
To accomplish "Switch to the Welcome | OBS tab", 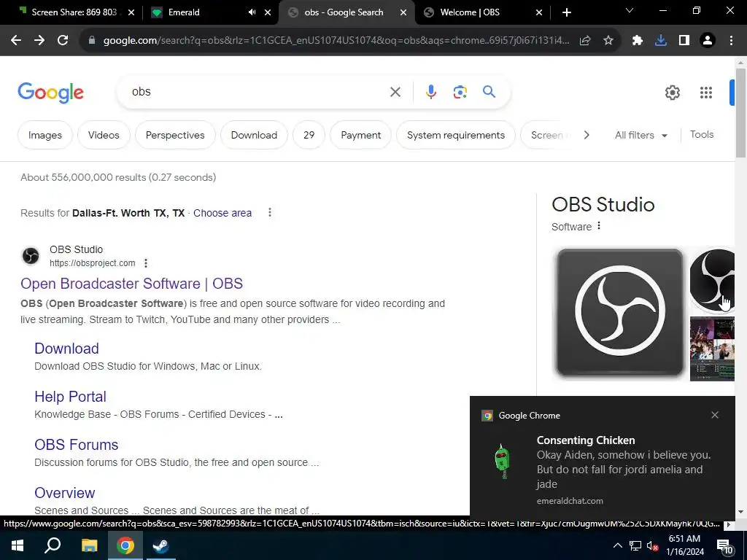I will (482, 12).
